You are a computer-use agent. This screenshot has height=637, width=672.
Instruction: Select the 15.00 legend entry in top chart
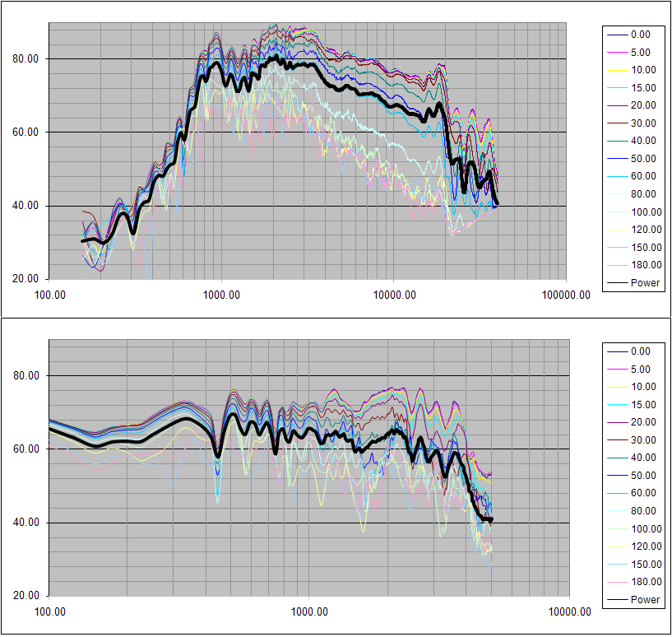[632, 88]
